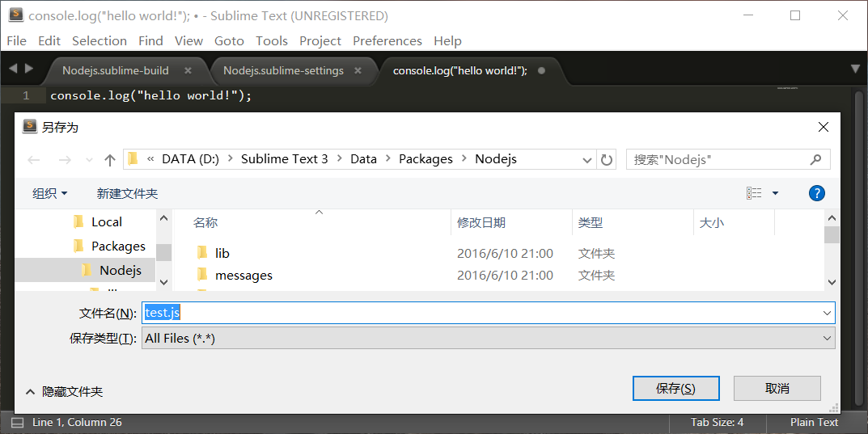Sort by the 名称 column header
This screenshot has height=434, width=868.
205,223
